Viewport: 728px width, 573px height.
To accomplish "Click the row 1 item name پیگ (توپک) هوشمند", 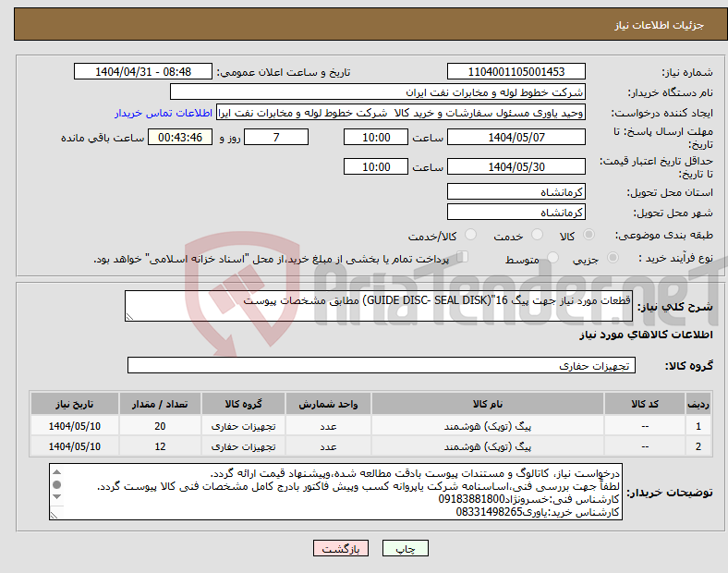I will point(488,426).
